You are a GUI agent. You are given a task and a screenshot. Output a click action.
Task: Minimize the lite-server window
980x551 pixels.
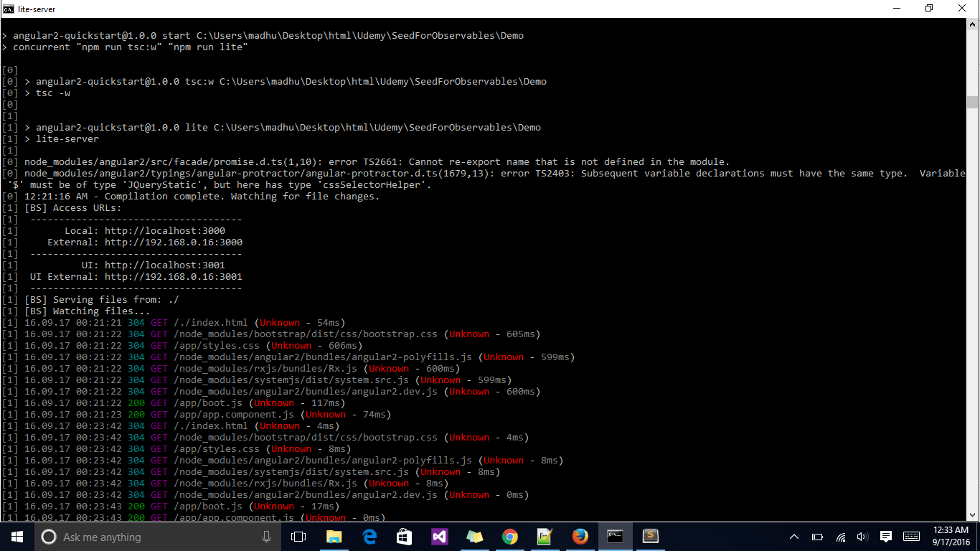896,9
